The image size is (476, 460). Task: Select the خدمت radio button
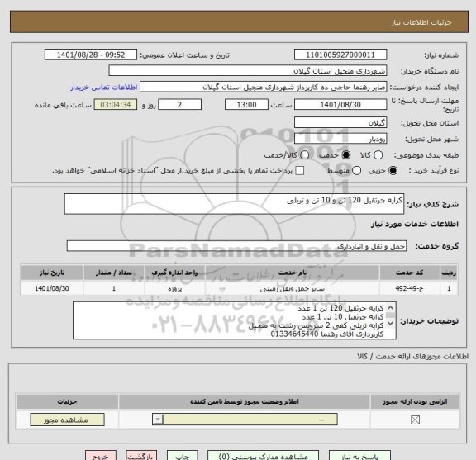click(346, 155)
